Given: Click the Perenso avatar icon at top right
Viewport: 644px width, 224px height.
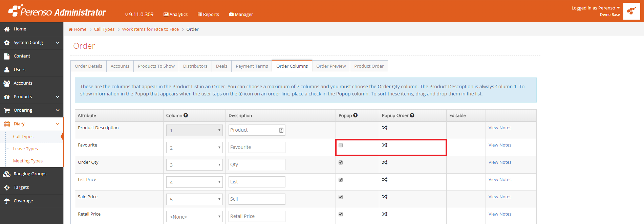Looking at the screenshot, I should (x=631, y=11).
